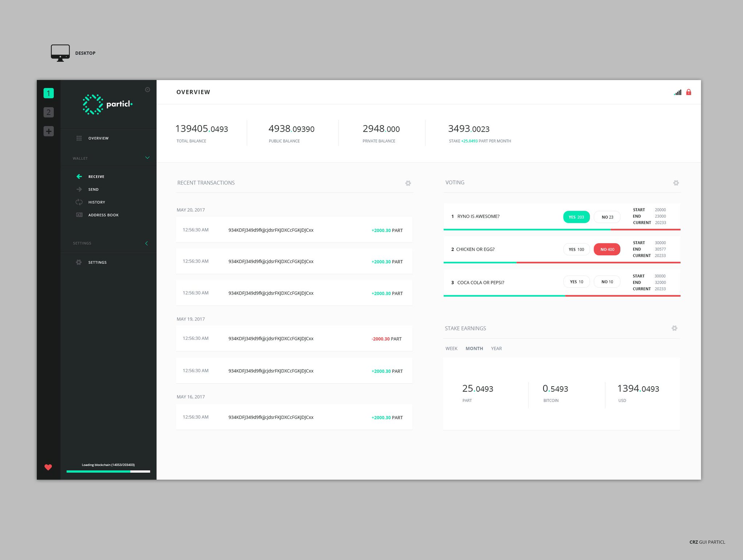Screen dimensions: 743x560
Task: Switch to wallet number 2
Action: point(49,112)
